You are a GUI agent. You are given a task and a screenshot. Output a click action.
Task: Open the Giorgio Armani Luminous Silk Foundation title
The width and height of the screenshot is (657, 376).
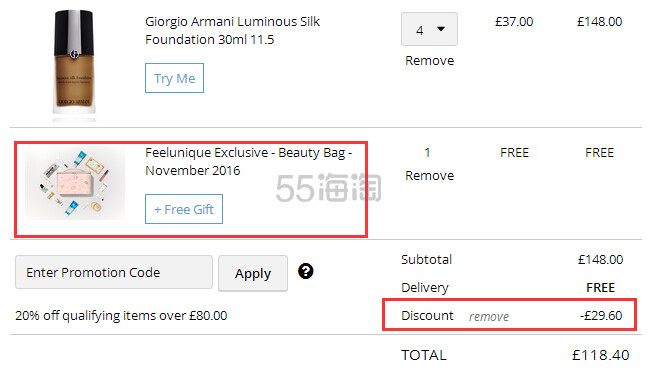(232, 30)
